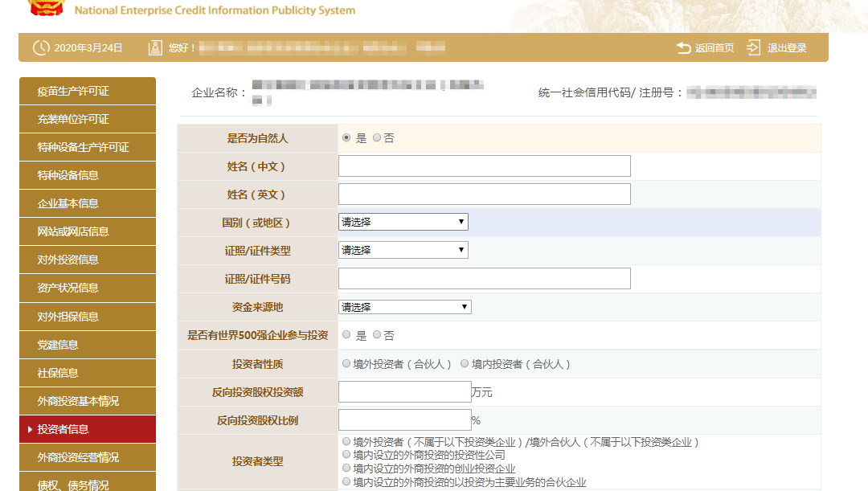Open the 国别(或地区) dropdown
868x491 pixels.
point(403,223)
